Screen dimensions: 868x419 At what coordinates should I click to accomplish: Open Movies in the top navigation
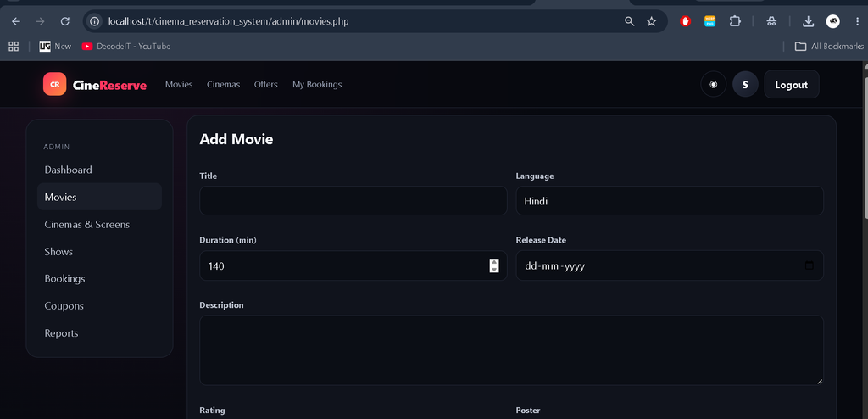(x=179, y=85)
